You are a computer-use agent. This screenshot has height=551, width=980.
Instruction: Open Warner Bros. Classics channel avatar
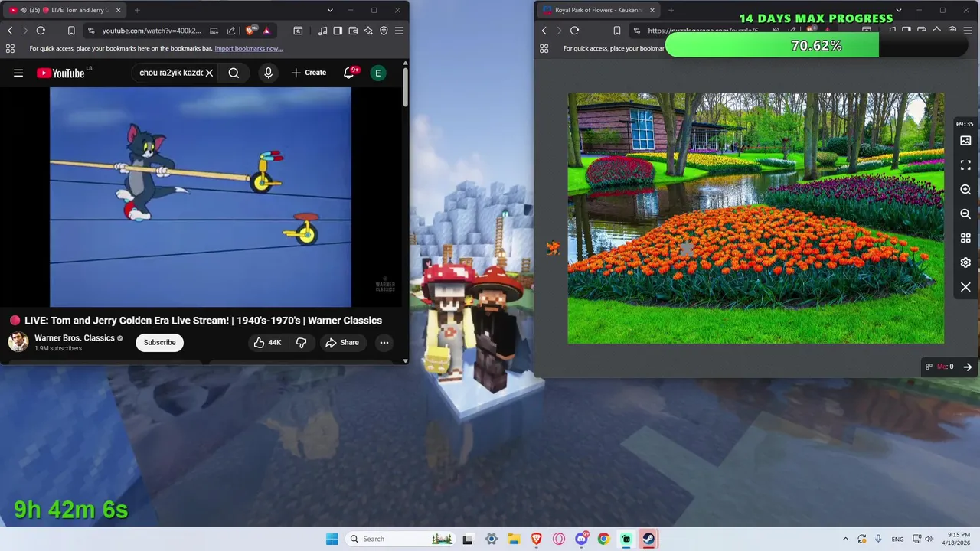pos(18,342)
